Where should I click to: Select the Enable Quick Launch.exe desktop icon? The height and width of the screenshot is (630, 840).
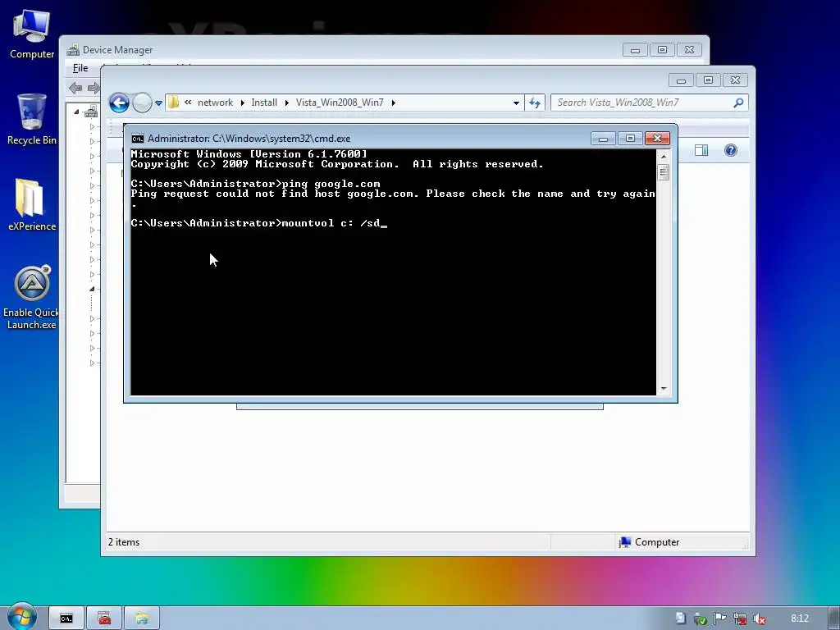[32, 297]
